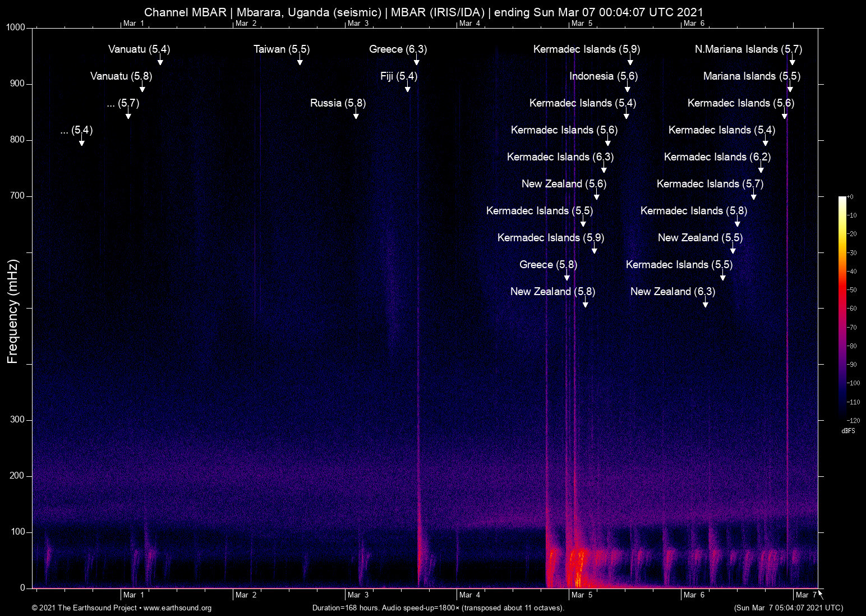Viewport: 866px width, 616px height.
Task: Click the arrow under Indonesia (5.6) label
Action: [628, 88]
